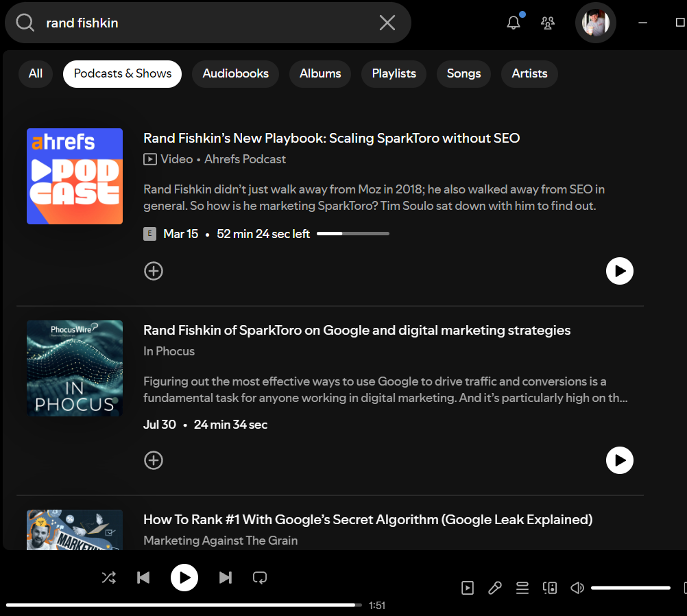Switch to the Audiobooks filter
The width and height of the screenshot is (687, 616).
pyautogui.click(x=235, y=73)
